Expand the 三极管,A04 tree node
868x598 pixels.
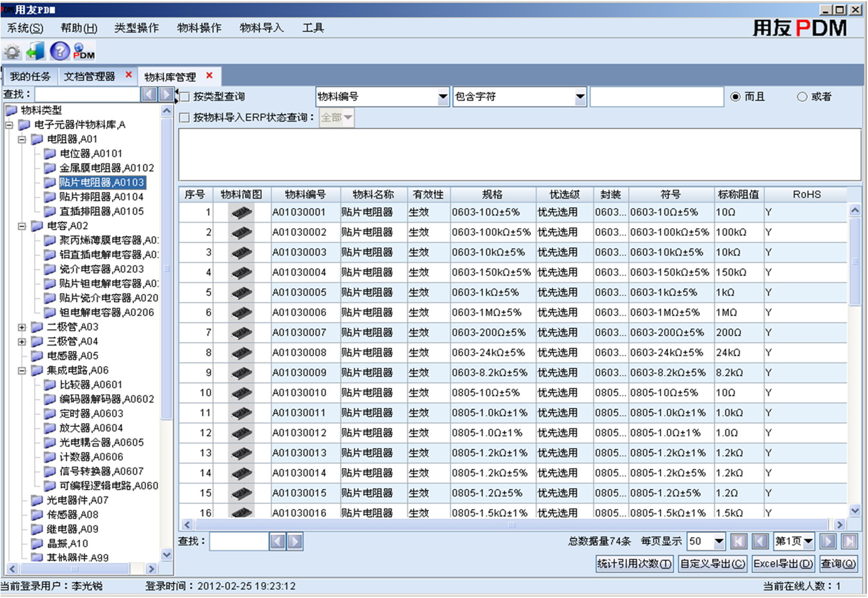(x=22, y=341)
